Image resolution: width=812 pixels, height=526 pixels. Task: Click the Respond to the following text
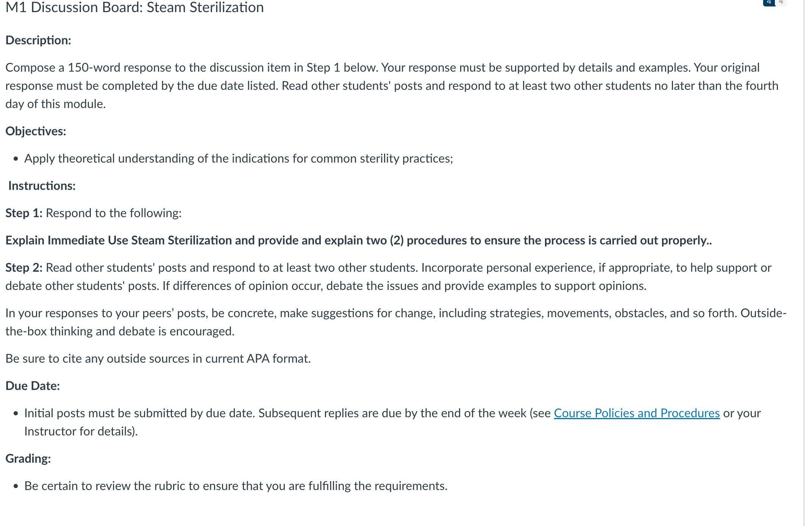114,213
